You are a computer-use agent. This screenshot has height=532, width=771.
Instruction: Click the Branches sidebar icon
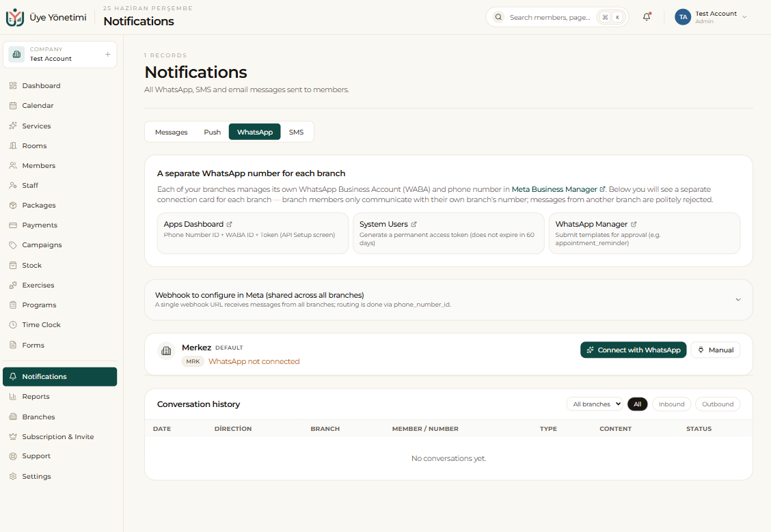tap(13, 417)
